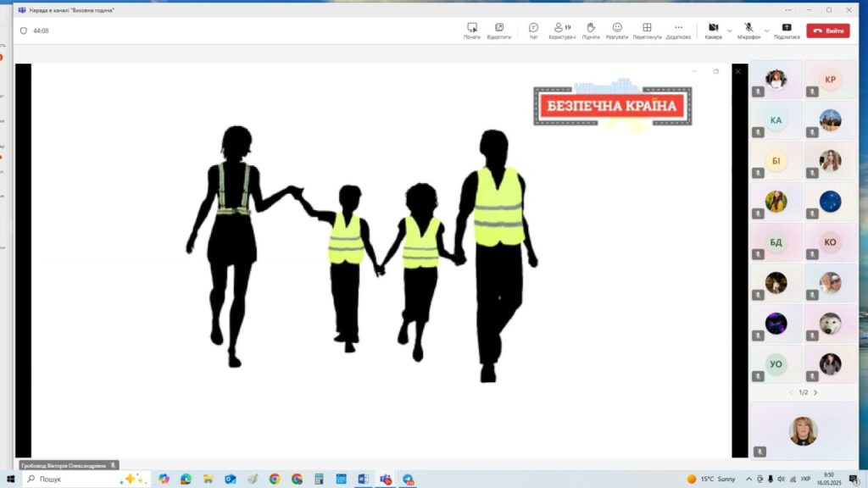Pop out shared content with Відкріпити
868x488 pixels.
499,30
